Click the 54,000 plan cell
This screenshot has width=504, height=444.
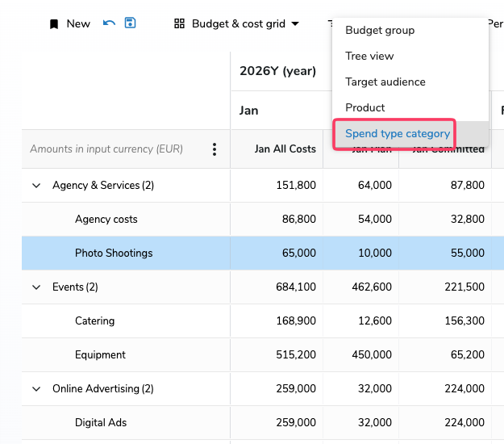[x=361, y=219]
